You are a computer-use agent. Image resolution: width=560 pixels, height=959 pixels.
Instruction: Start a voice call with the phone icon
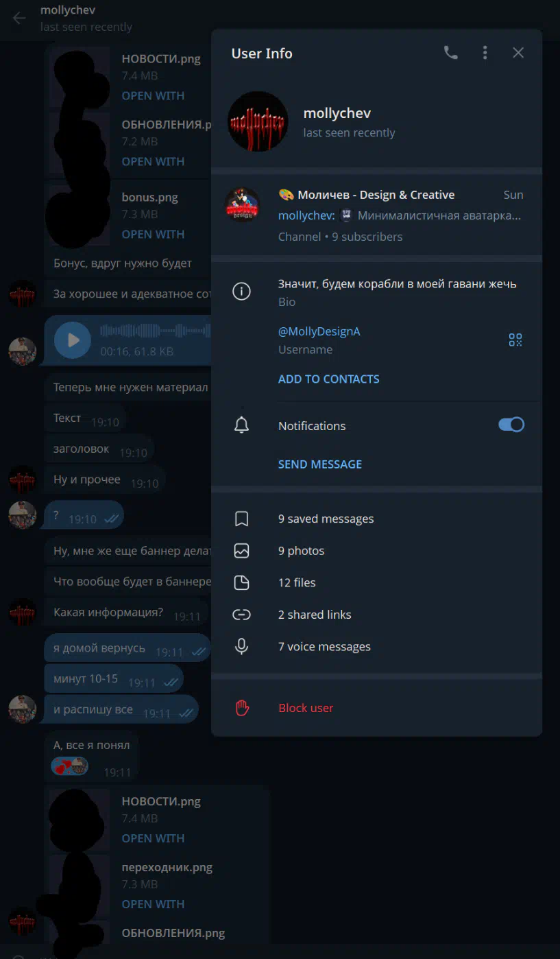click(x=450, y=53)
